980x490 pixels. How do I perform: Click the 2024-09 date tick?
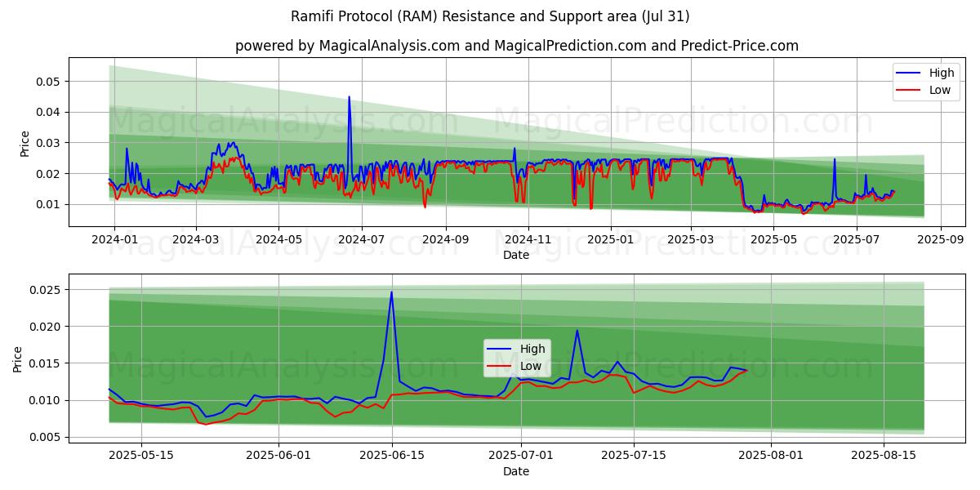pos(445,239)
